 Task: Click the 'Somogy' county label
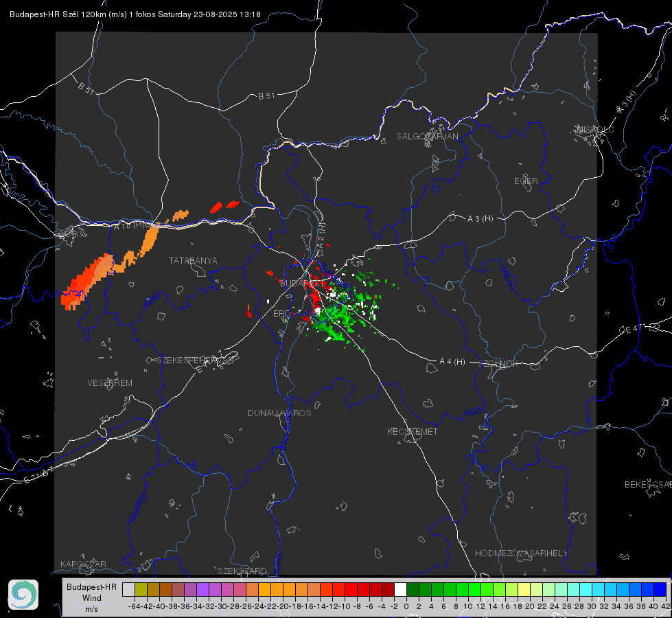138,507
